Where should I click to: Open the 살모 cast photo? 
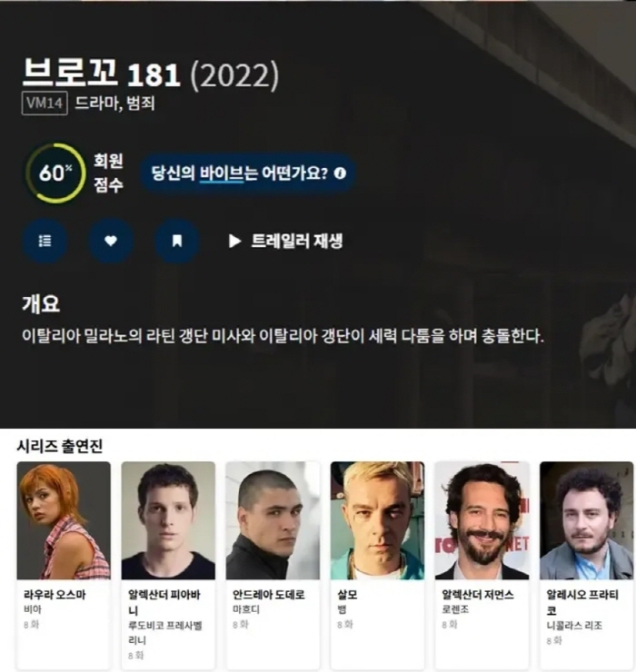(x=377, y=520)
